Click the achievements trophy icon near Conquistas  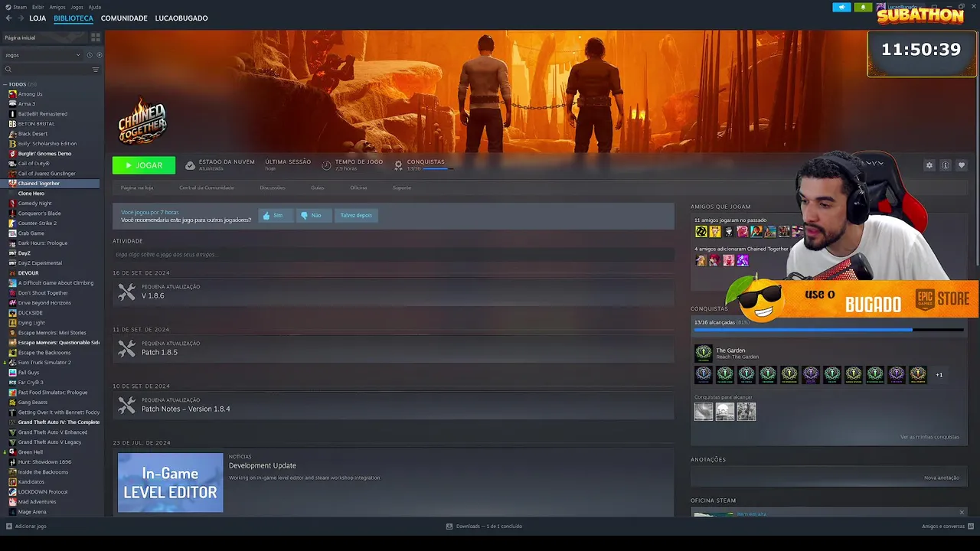[398, 165]
